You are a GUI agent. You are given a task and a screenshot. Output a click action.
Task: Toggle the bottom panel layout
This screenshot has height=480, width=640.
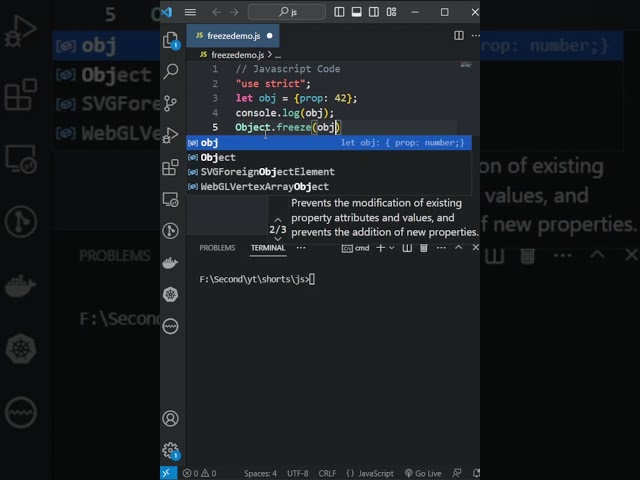coord(356,12)
